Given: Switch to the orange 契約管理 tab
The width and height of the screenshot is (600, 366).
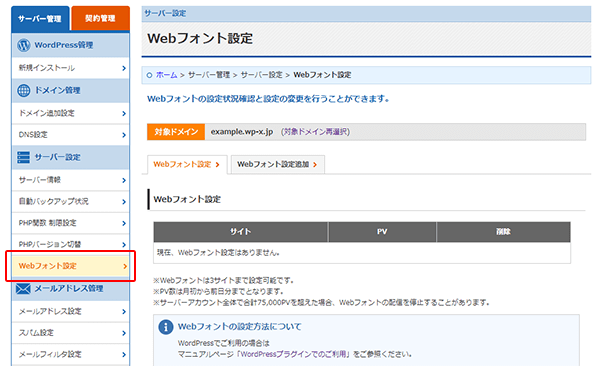Looking at the screenshot, I should (100, 18).
